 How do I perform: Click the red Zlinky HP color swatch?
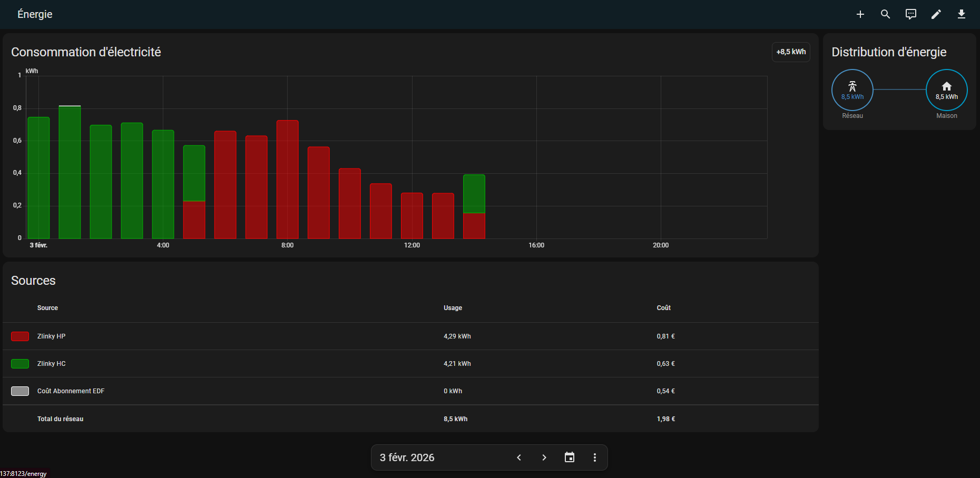coord(20,336)
